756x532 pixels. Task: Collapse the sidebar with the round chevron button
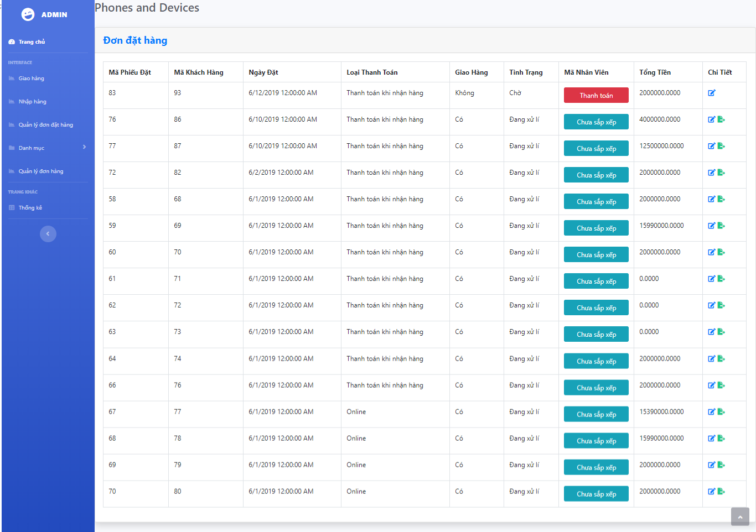tap(48, 234)
